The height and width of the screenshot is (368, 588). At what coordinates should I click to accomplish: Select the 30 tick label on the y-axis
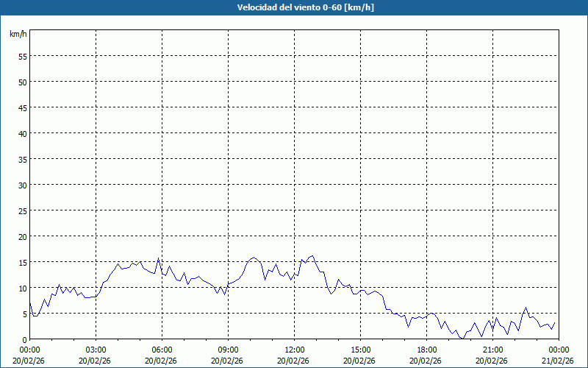click(22, 185)
